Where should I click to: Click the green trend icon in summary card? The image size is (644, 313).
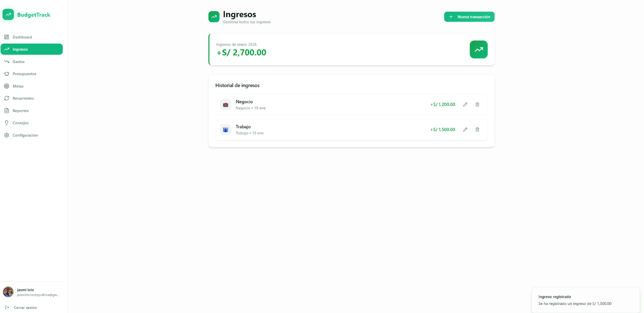pos(479,49)
